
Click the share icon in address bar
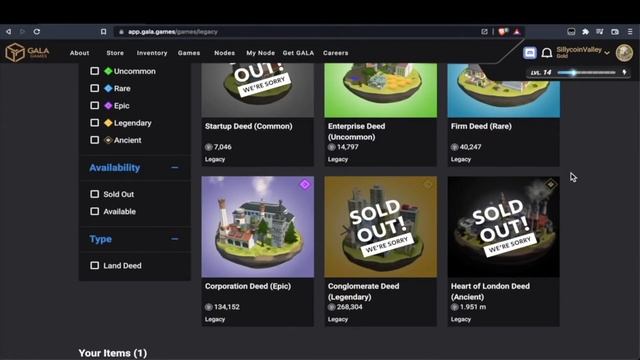pyautogui.click(x=484, y=31)
